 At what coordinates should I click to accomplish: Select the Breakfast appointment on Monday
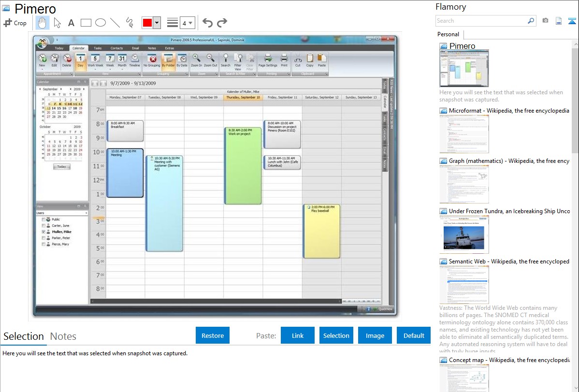click(x=125, y=131)
